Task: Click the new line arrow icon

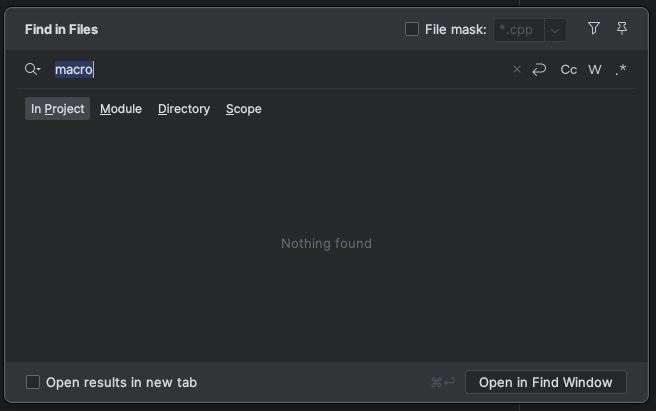Action: (540, 69)
